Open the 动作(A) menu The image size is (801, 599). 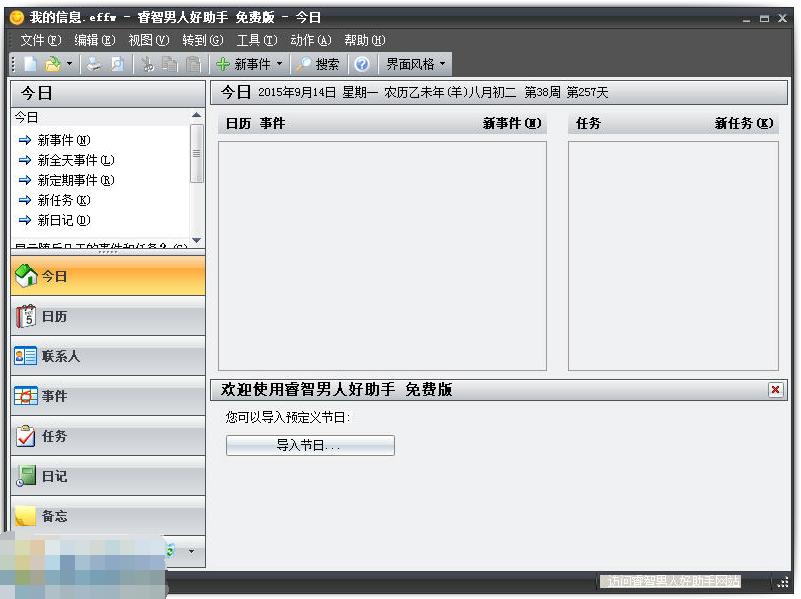click(311, 40)
